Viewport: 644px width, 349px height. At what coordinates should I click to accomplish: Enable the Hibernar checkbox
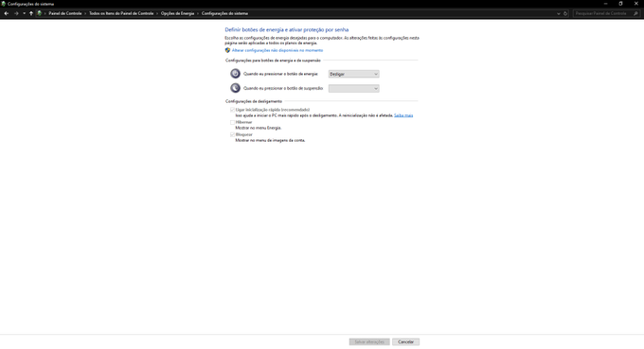tap(232, 122)
